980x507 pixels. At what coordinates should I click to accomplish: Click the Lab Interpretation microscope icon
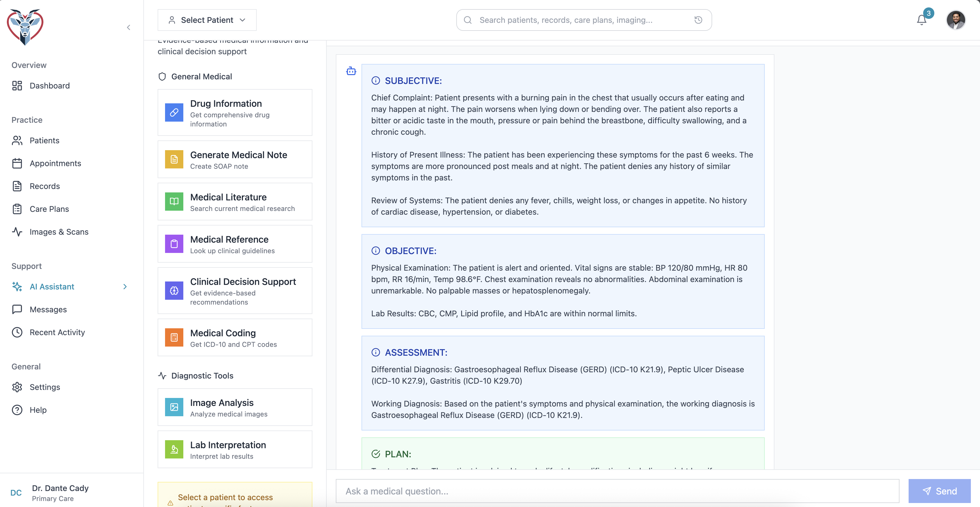[x=174, y=450]
